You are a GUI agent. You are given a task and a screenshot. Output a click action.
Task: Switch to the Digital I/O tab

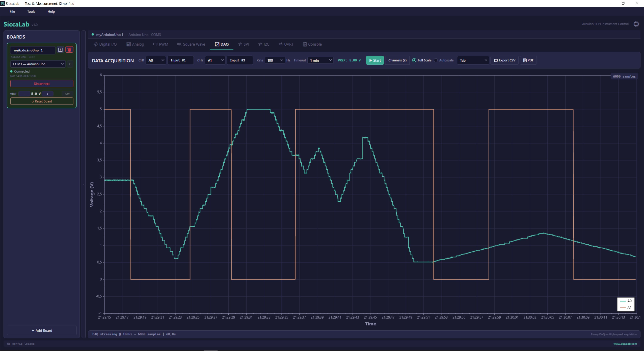point(105,44)
